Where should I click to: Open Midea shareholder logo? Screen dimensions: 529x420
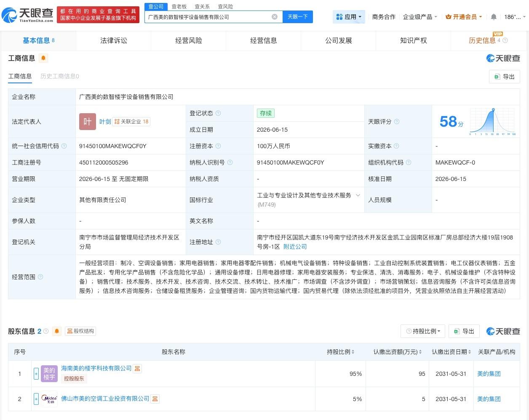[x=49, y=399]
